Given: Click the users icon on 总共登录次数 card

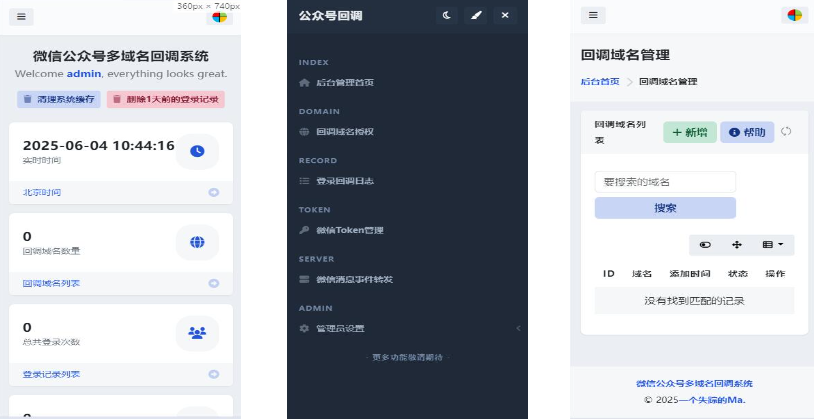Looking at the screenshot, I should tap(197, 333).
